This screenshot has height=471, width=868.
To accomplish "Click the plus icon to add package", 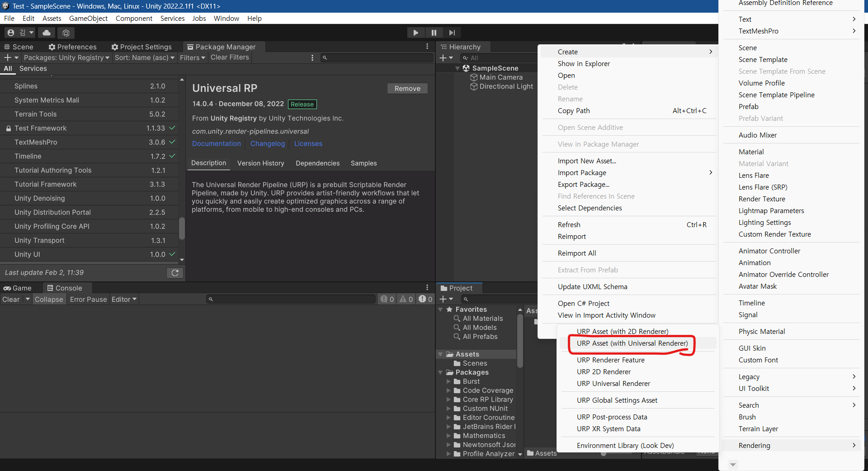I will (8, 57).
